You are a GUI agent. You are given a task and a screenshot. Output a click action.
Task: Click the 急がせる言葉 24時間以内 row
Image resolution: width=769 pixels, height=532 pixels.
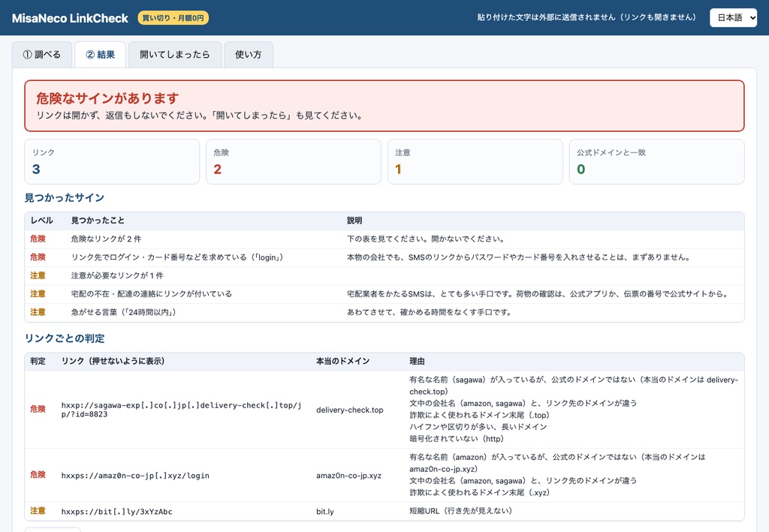384,312
